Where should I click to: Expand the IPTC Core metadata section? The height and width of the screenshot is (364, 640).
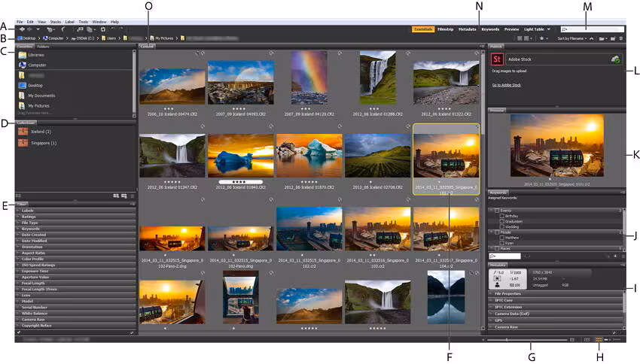[555, 300]
